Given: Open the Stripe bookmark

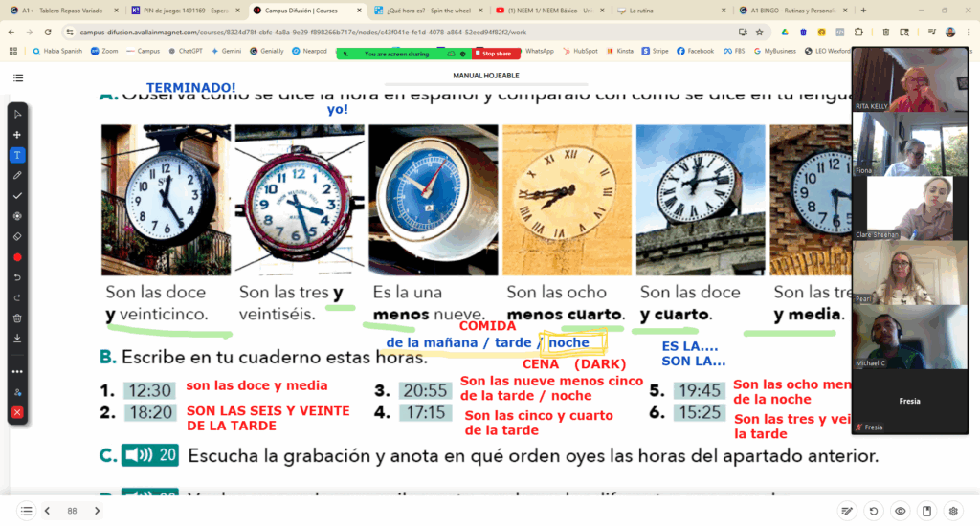Looking at the screenshot, I should tap(655, 52).
